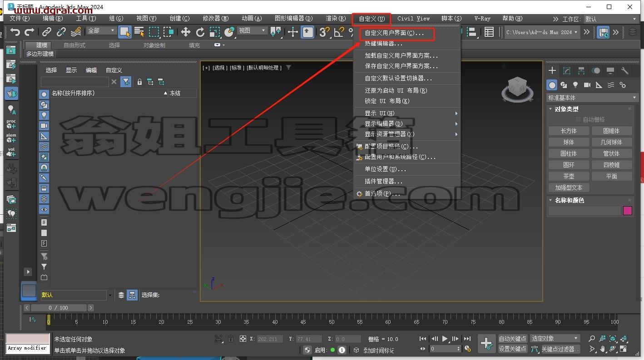Open the Hierarchy panel tab
This screenshot has width=644, height=360.
[x=581, y=71]
